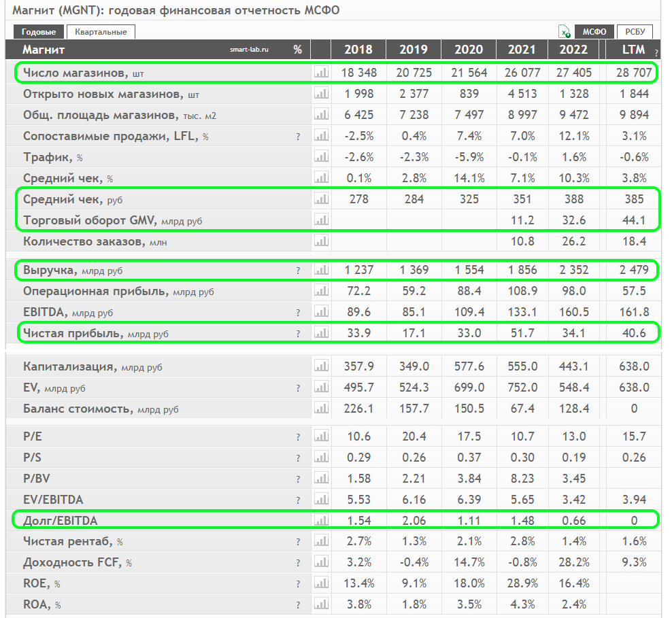Click help question mark beside LTM header
The width and height of the screenshot is (672, 618).
[x=656, y=52]
